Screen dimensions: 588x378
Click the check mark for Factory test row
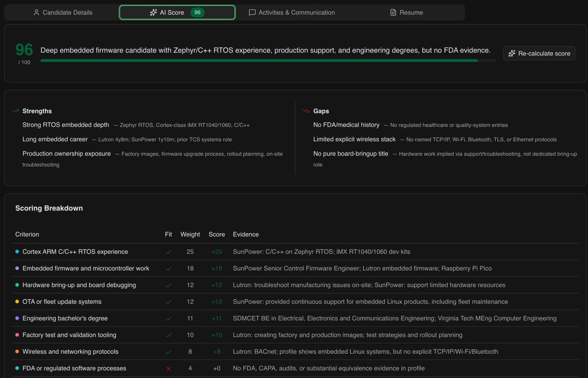pyautogui.click(x=168, y=335)
